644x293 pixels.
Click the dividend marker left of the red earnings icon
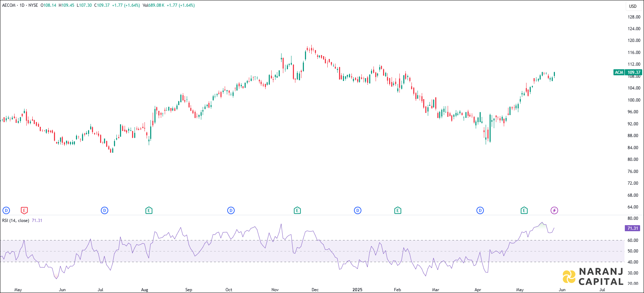point(6,211)
